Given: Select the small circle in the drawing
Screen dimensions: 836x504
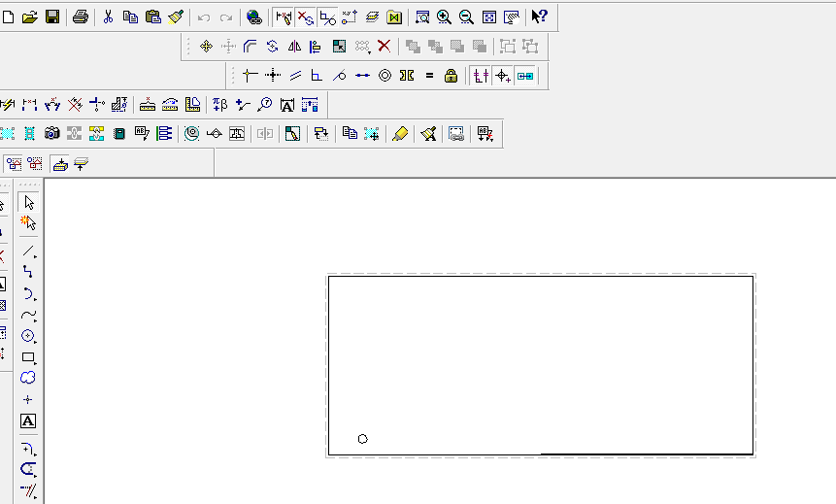Looking at the screenshot, I should click(x=362, y=439).
